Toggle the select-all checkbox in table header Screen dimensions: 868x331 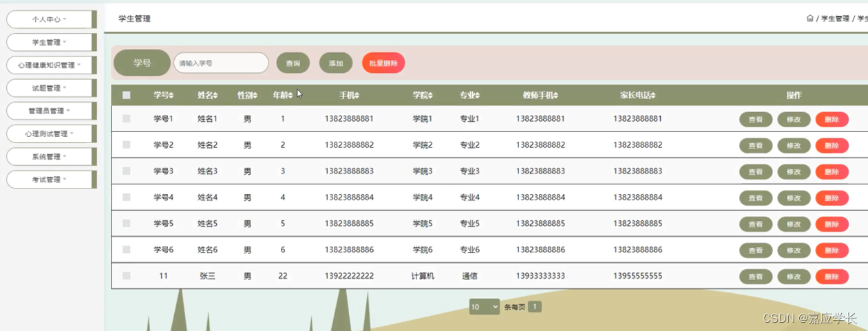[126, 95]
